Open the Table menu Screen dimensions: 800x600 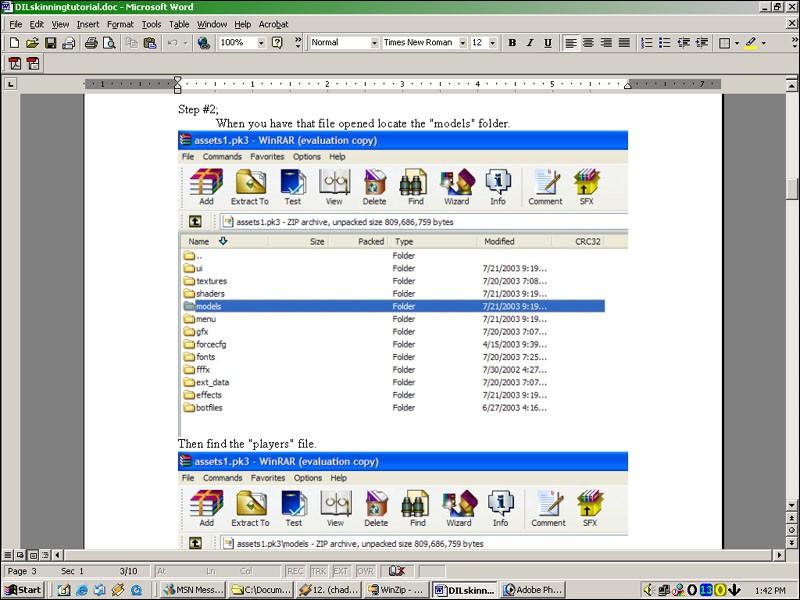click(x=179, y=24)
